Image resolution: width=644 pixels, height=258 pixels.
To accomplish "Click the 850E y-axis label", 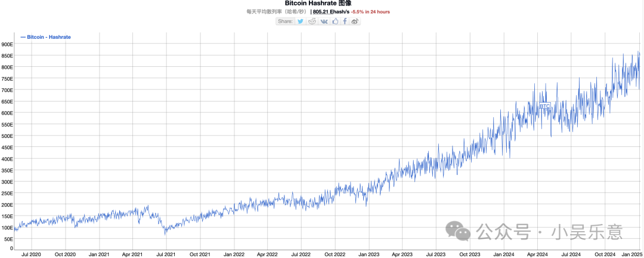I will [x=7, y=55].
